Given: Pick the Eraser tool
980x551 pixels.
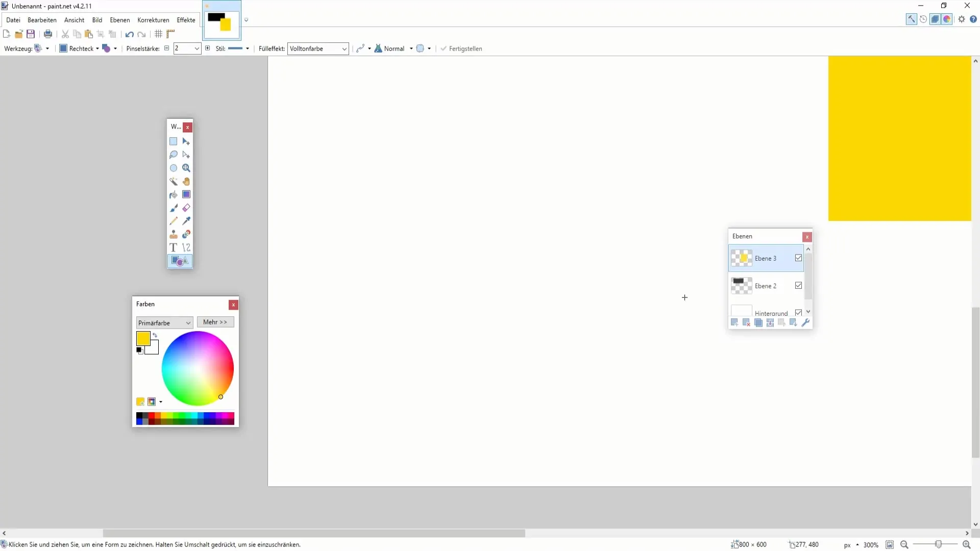Looking at the screenshot, I should pyautogui.click(x=186, y=208).
